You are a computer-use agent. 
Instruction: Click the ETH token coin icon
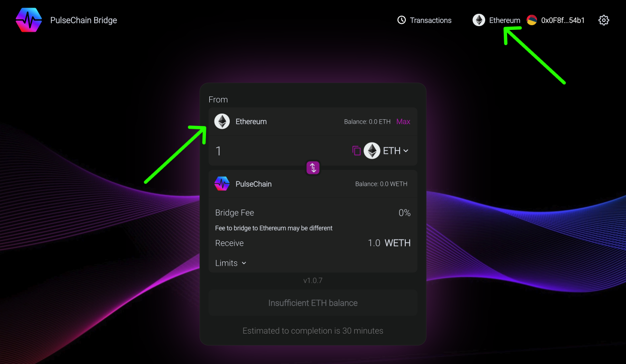click(372, 151)
